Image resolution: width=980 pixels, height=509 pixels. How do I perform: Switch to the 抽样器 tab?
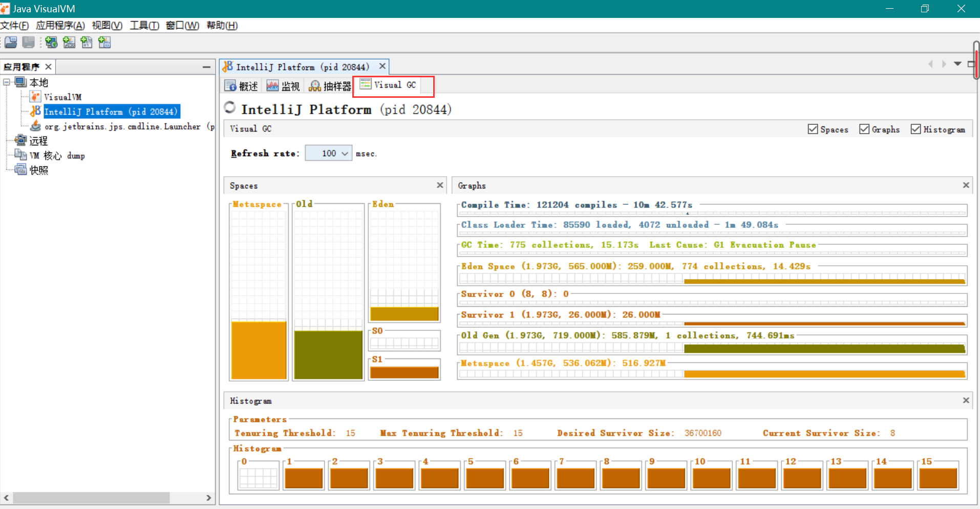coord(330,86)
